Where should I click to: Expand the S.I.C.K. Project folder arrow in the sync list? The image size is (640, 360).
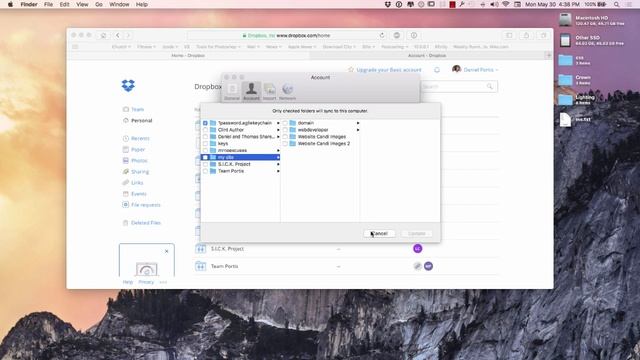(x=278, y=164)
